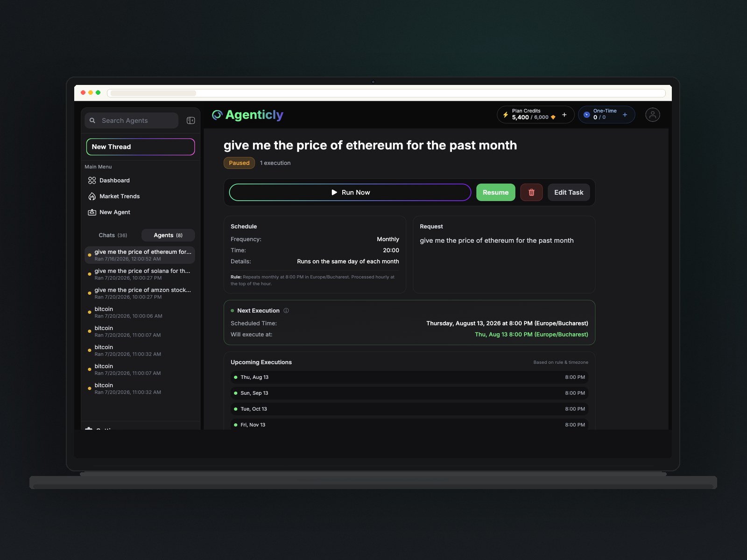Click the 5,400 plan credits value
This screenshot has height=560, width=747.
point(520,118)
